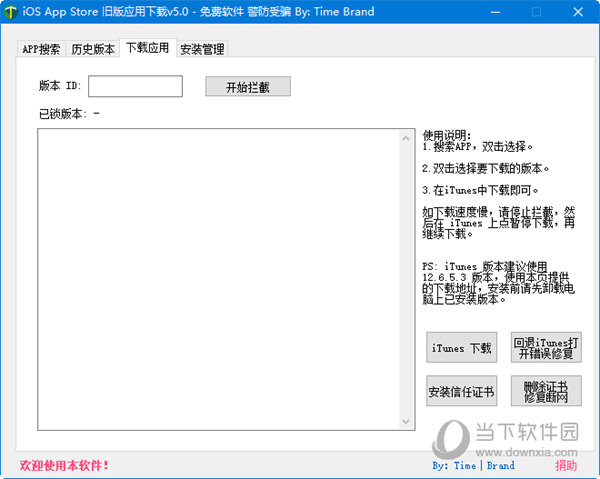Open the Brand link at the bottom
The image size is (600, 479).
coord(501,466)
